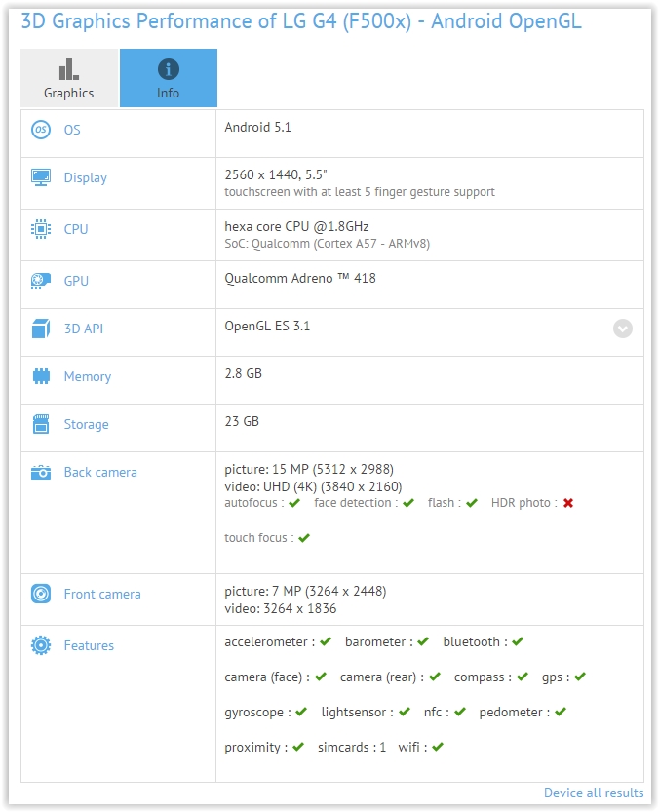659x812 pixels.
Task: Click the 3D API cube icon
Action: click(x=41, y=329)
